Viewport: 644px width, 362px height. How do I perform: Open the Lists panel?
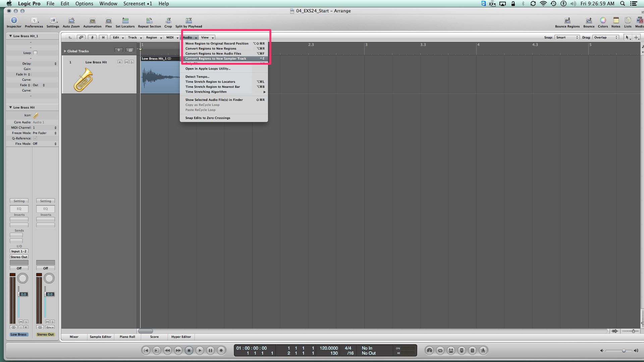pos(628,22)
